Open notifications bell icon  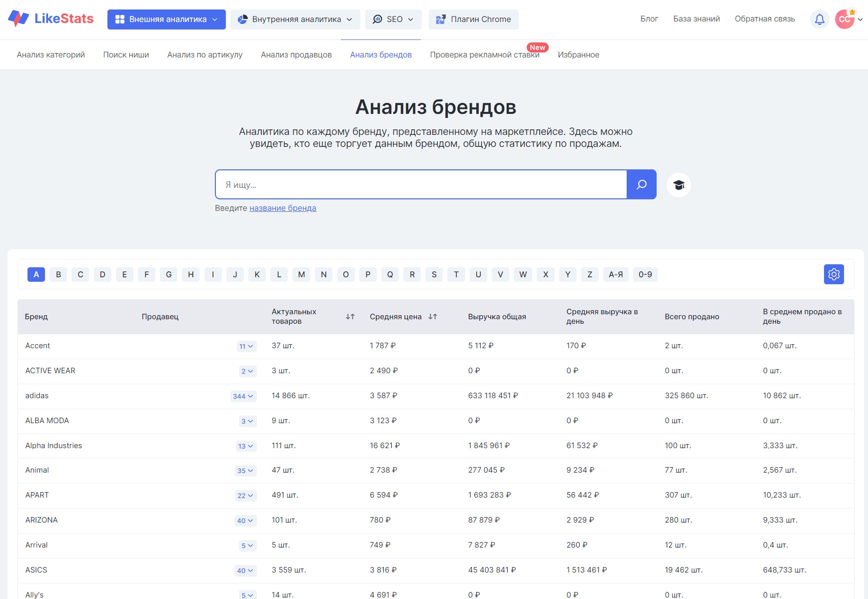pos(820,19)
